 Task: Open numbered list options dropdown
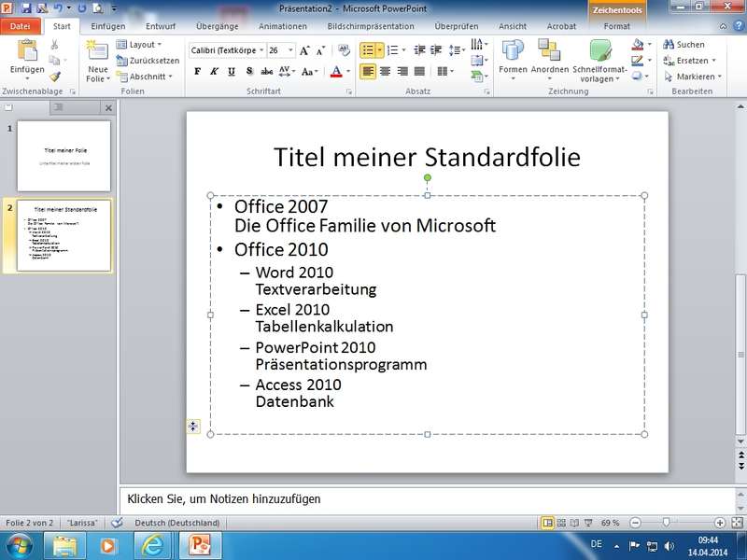(x=404, y=50)
